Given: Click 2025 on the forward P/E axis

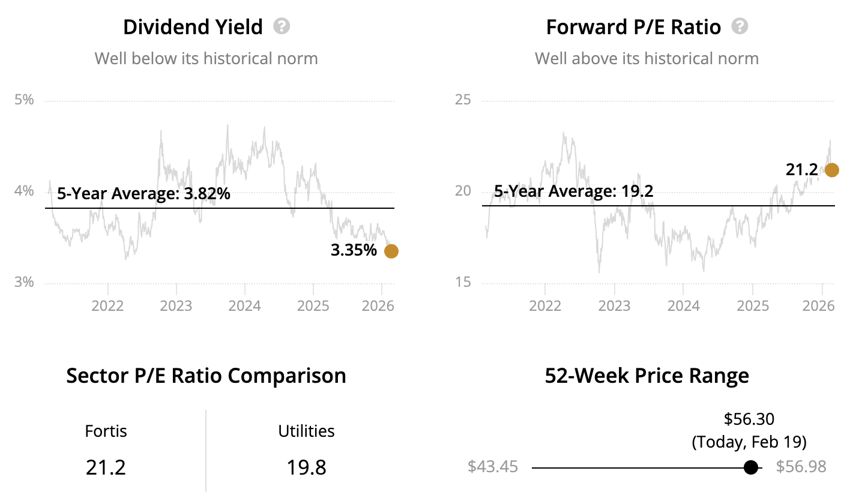Looking at the screenshot, I should click(753, 306).
